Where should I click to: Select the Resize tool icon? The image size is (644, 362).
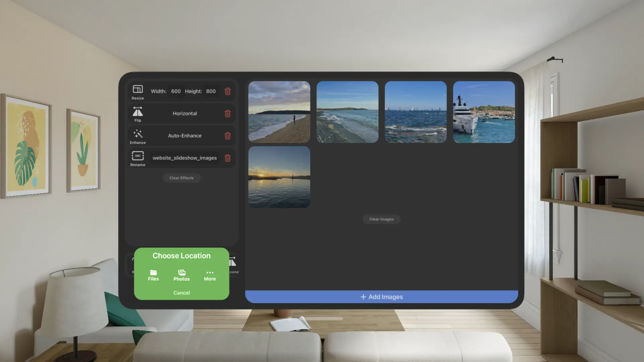(138, 88)
